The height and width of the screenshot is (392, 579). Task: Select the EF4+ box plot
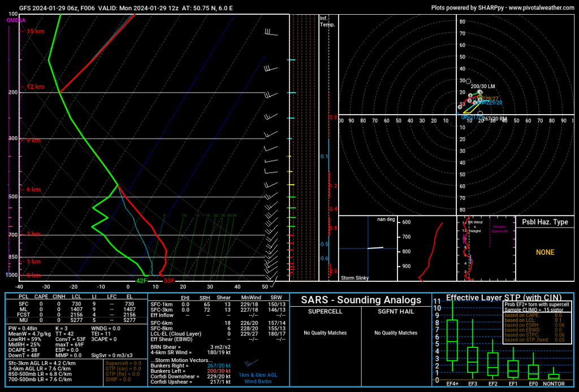[x=452, y=340]
